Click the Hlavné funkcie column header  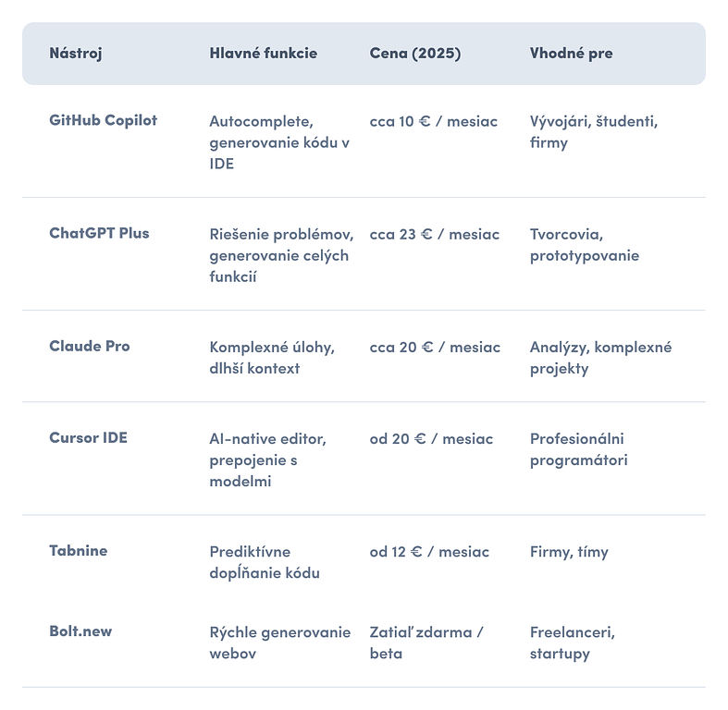click(x=264, y=53)
